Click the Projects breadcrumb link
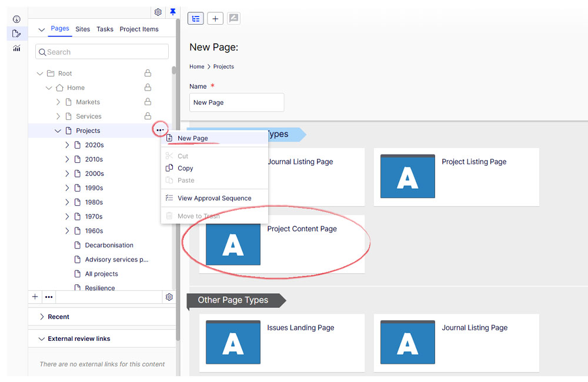The width and height of the screenshot is (588, 382). click(223, 66)
